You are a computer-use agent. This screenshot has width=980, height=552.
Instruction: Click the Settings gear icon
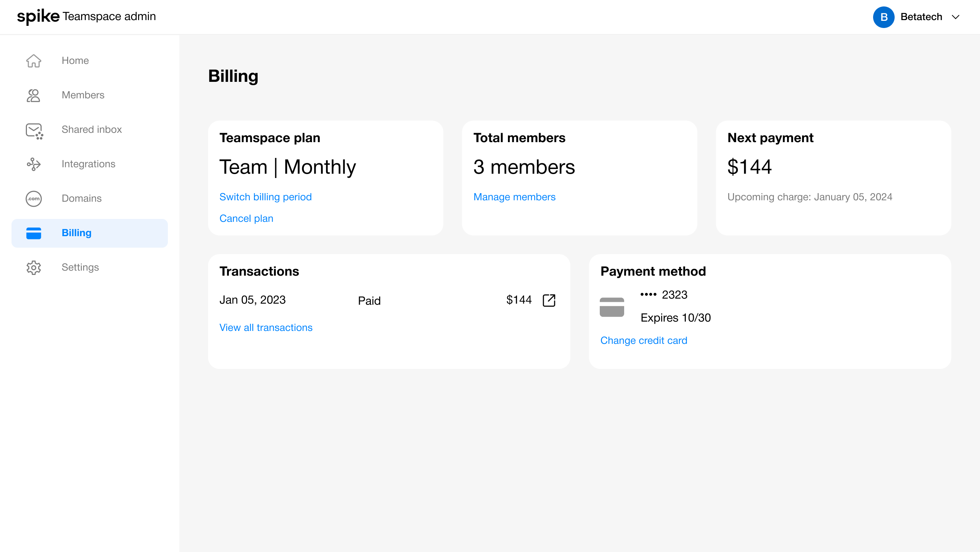(33, 268)
